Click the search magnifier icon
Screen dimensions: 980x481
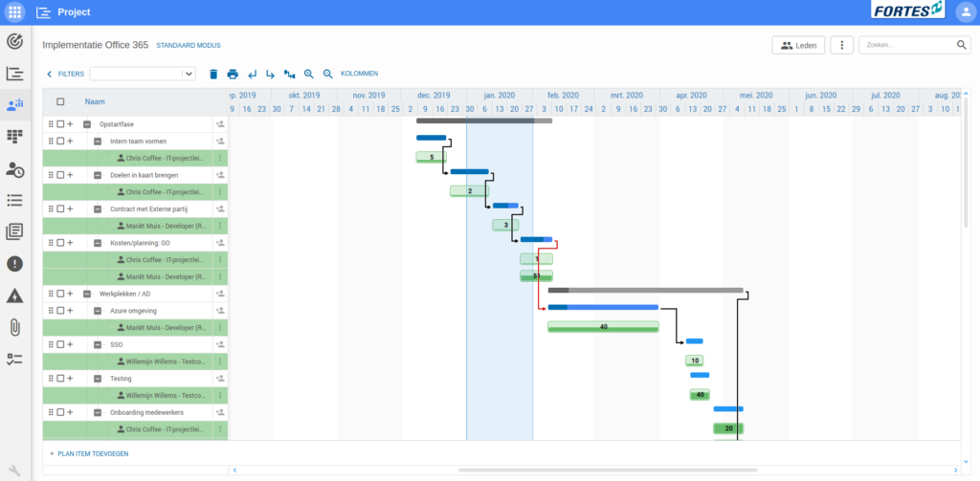tap(961, 45)
